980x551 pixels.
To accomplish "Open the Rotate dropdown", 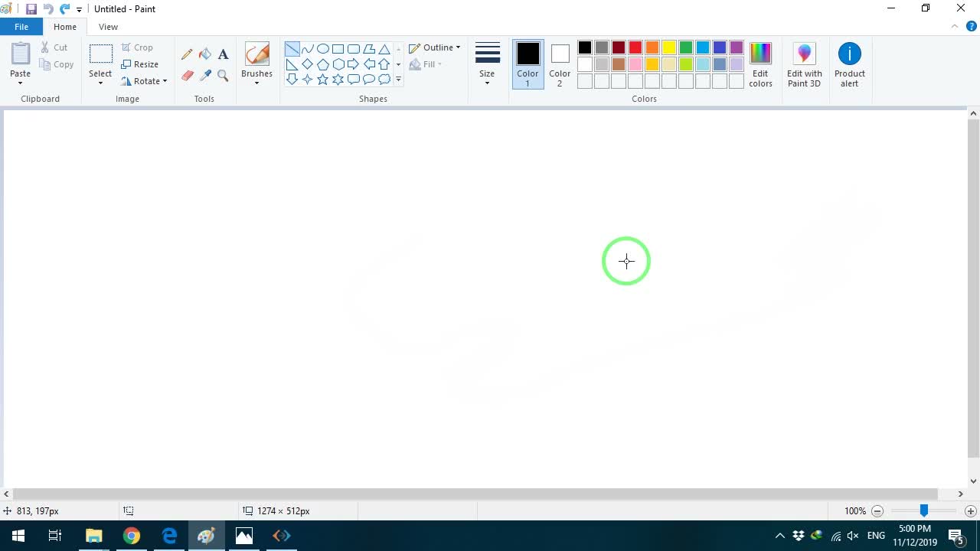I will [x=144, y=81].
